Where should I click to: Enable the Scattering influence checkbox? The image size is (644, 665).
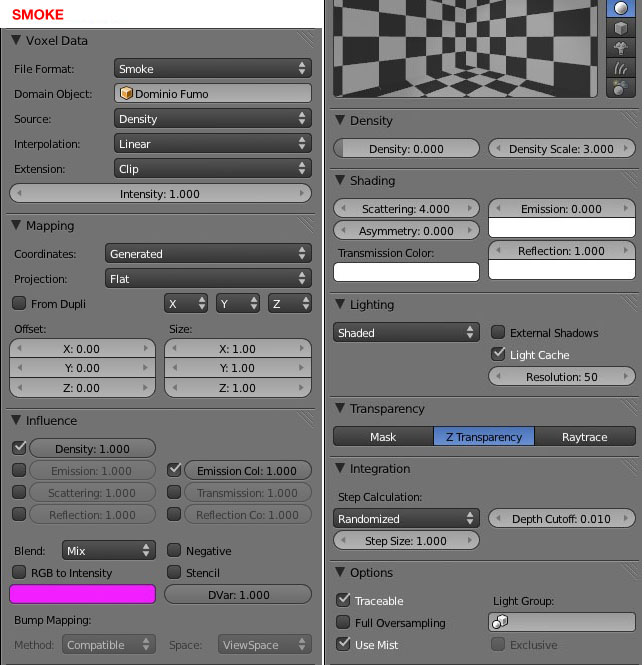point(19,492)
